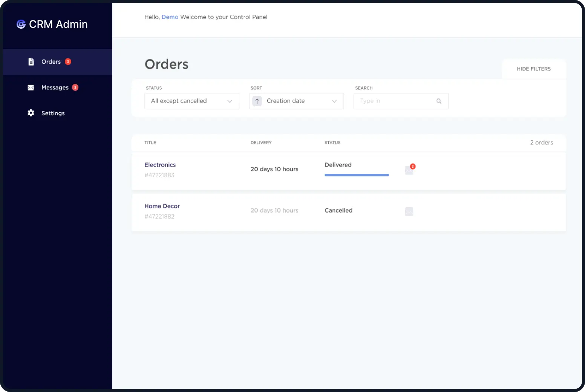Click the Settings gear icon
The height and width of the screenshot is (392, 585).
click(31, 113)
